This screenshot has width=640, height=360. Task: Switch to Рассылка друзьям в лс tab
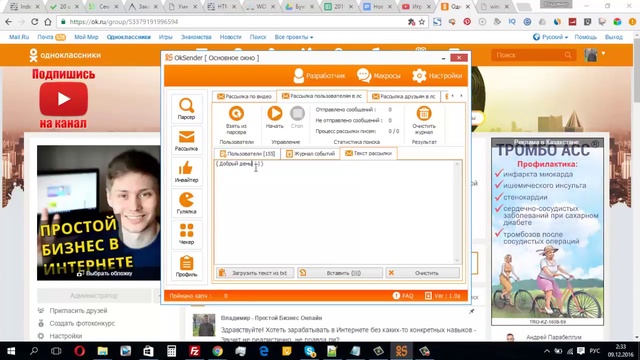[404, 96]
